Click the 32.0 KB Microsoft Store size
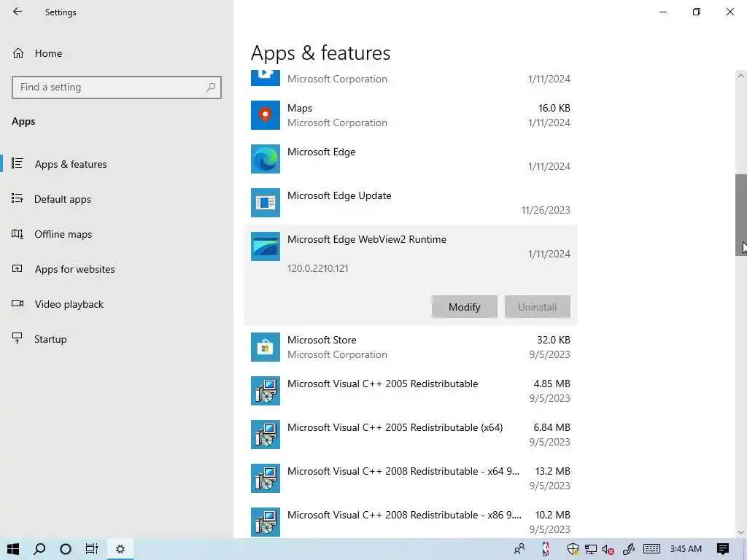This screenshot has width=747, height=560. 554,340
